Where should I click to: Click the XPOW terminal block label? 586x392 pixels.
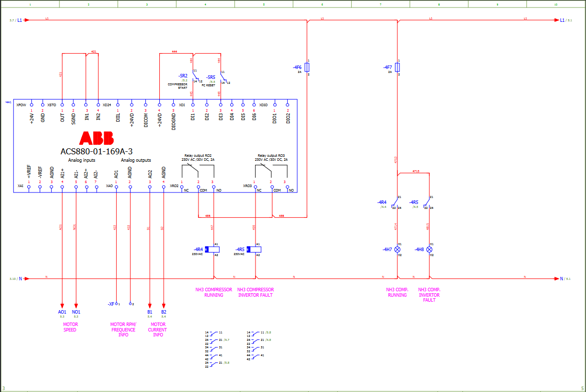coord(21,105)
